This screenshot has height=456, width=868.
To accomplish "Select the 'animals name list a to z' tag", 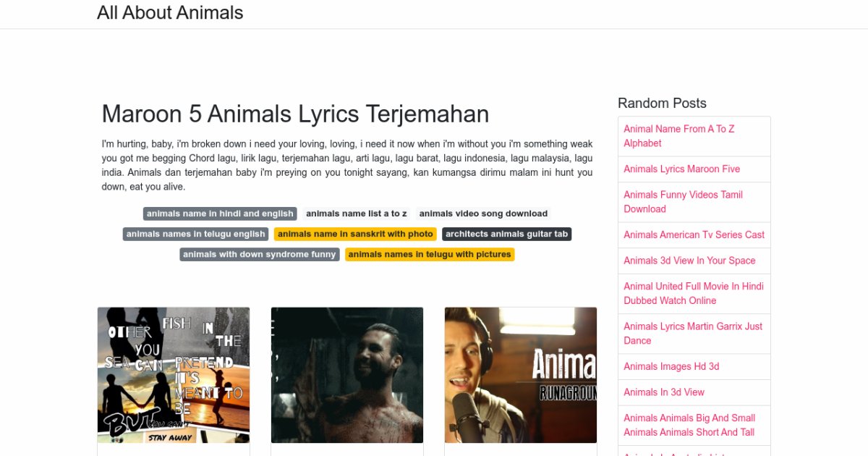I will point(356,214).
